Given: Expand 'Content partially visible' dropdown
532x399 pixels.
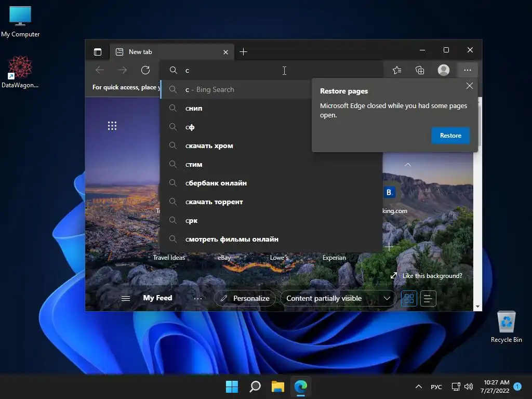Looking at the screenshot, I should pos(338,298).
